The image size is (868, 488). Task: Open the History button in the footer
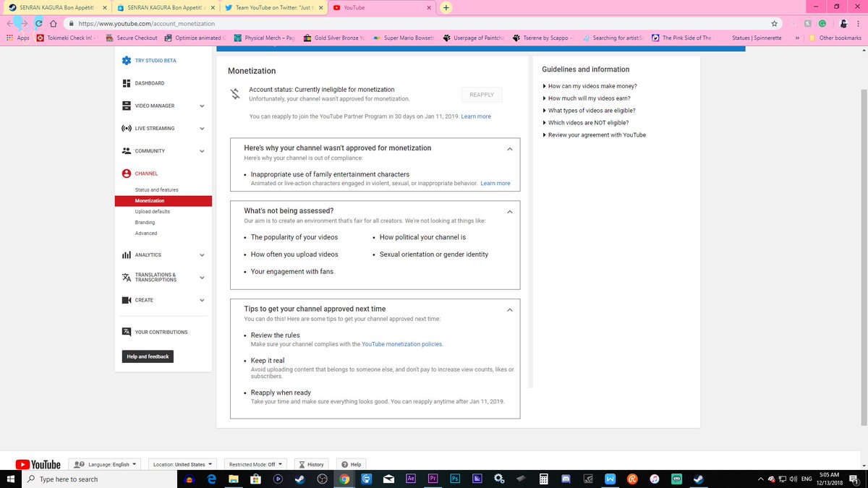312,464
